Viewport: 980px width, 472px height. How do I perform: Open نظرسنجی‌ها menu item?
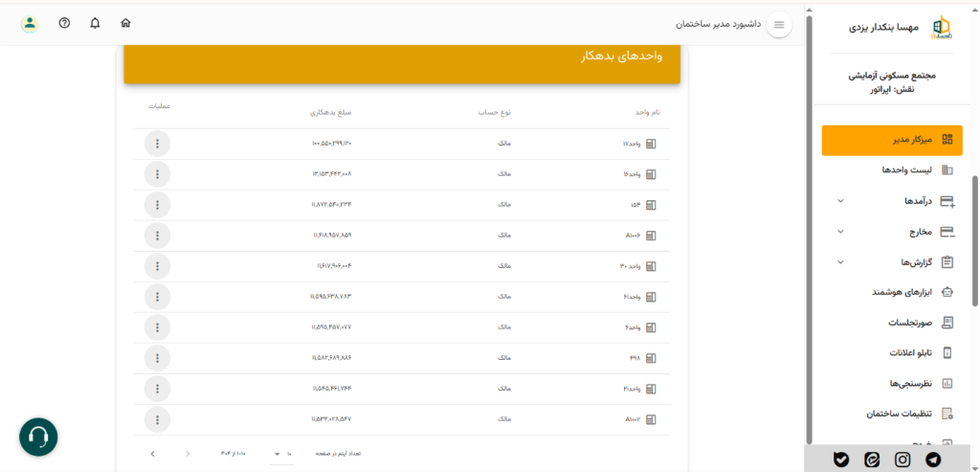[x=892, y=383]
